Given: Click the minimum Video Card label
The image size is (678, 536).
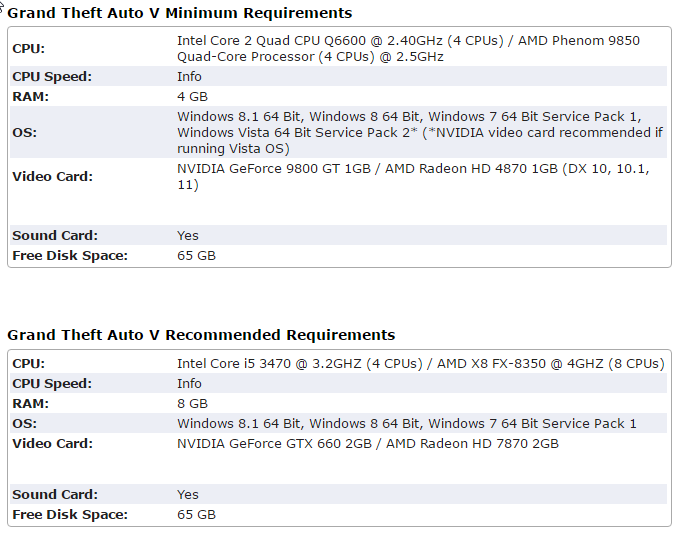Looking at the screenshot, I should click(52, 176).
